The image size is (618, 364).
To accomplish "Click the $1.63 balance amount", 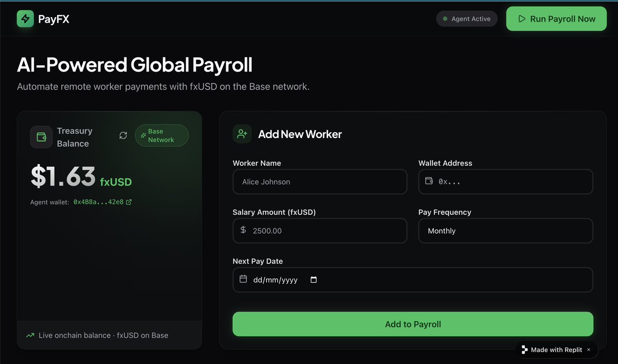I will (63, 176).
